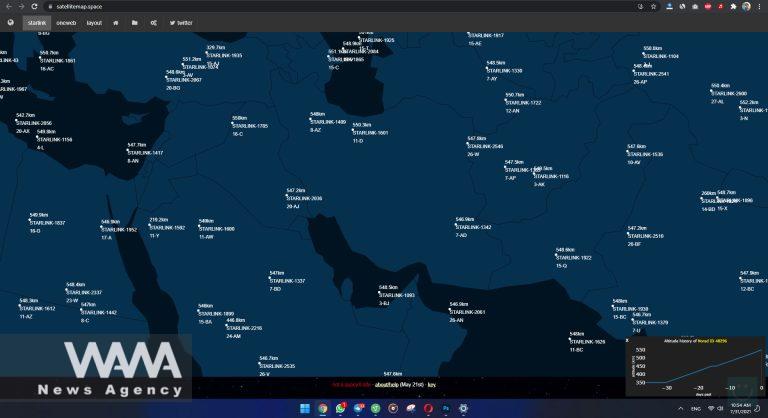Open the red ABP extension icon
Image resolution: width=768 pixels, height=418 pixels.
708,6
